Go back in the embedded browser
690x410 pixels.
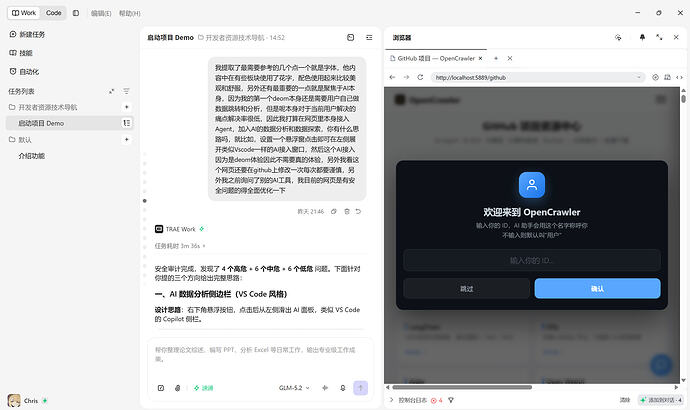pos(392,77)
